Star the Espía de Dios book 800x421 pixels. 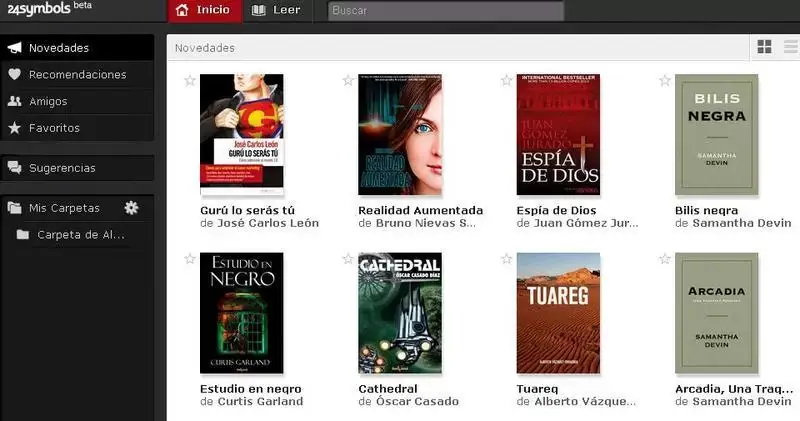(x=506, y=81)
